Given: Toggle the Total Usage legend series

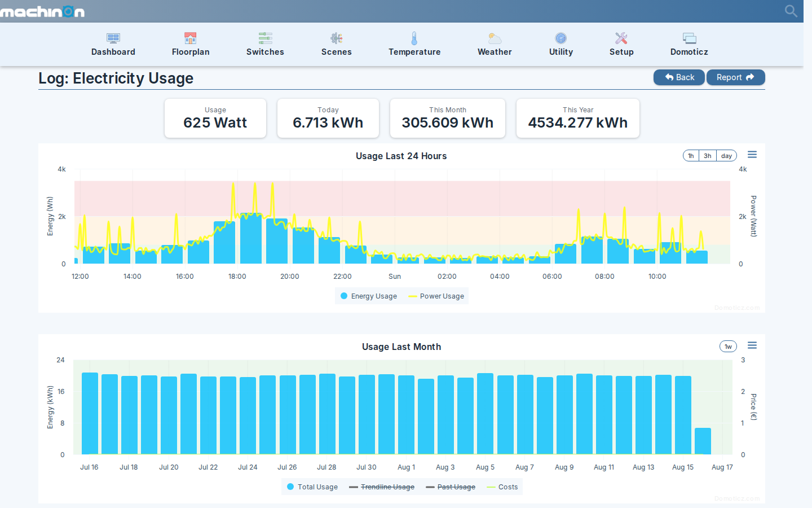Looking at the screenshot, I should tap(312, 487).
